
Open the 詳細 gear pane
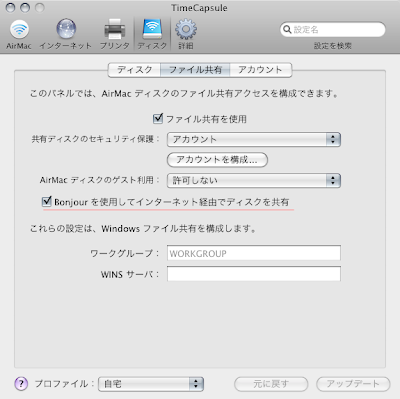pyautogui.click(x=186, y=34)
